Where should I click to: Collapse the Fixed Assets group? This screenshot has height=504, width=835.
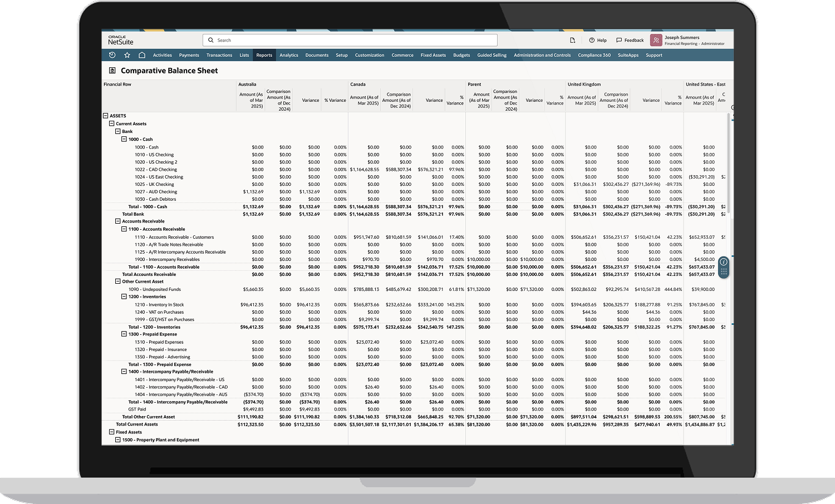[x=111, y=432]
